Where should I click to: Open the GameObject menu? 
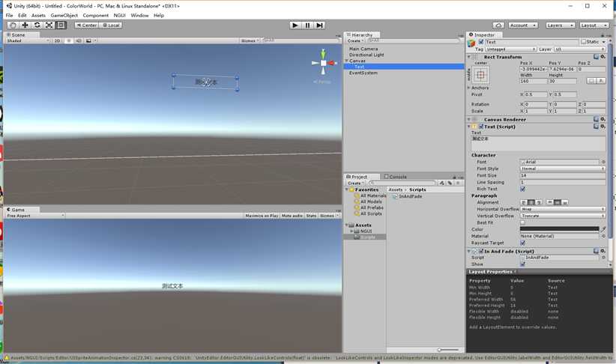[x=64, y=15]
